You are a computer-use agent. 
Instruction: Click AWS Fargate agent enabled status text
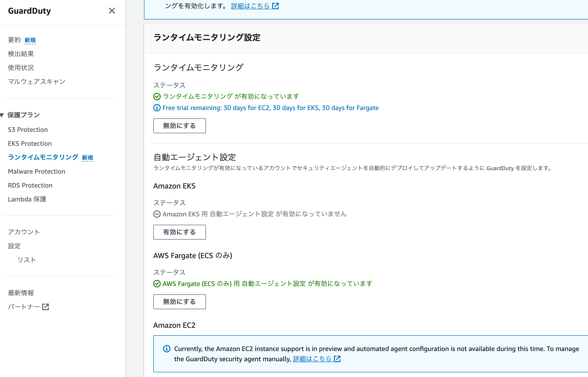(268, 283)
